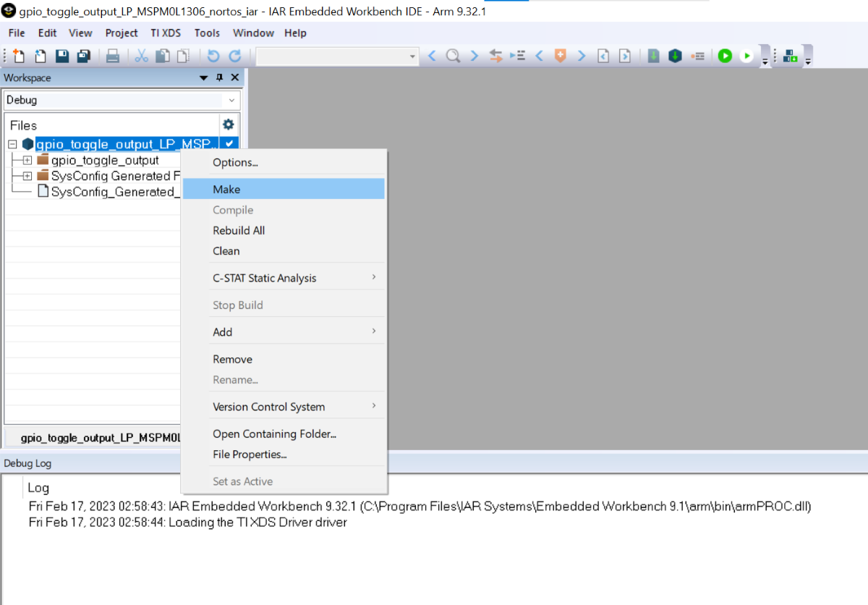Click the Print toolbar icon
This screenshot has width=868, height=605.
tap(113, 56)
